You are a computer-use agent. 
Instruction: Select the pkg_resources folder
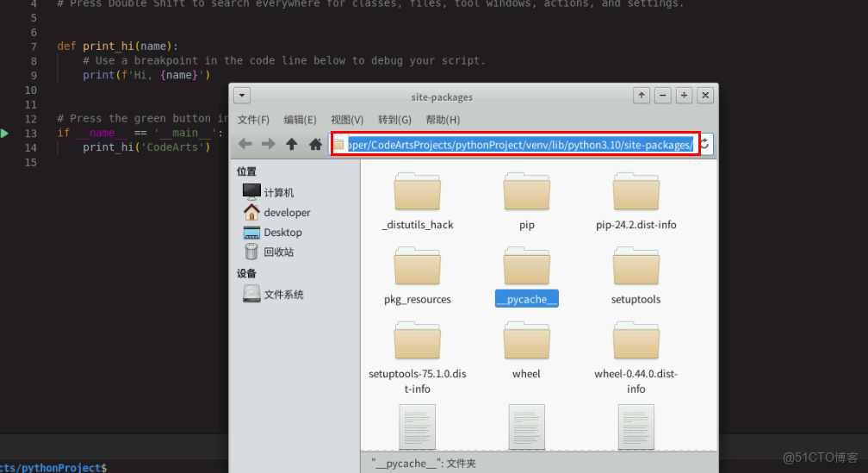[x=418, y=277]
